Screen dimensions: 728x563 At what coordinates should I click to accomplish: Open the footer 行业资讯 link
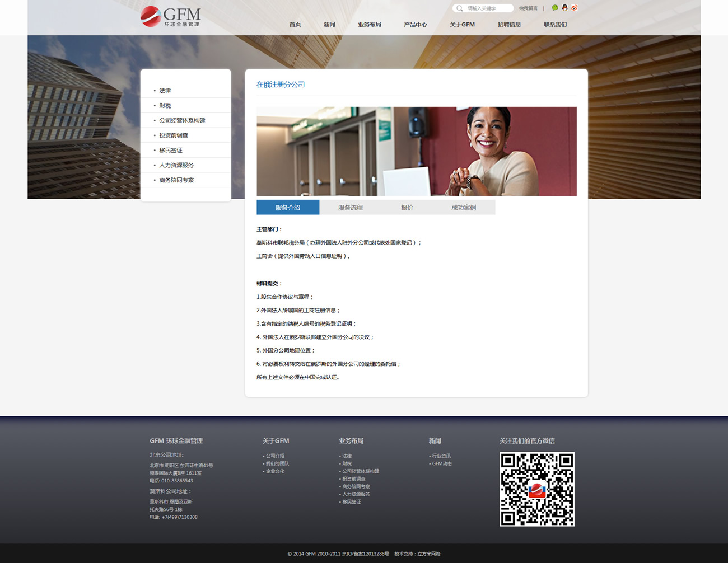[x=441, y=456]
